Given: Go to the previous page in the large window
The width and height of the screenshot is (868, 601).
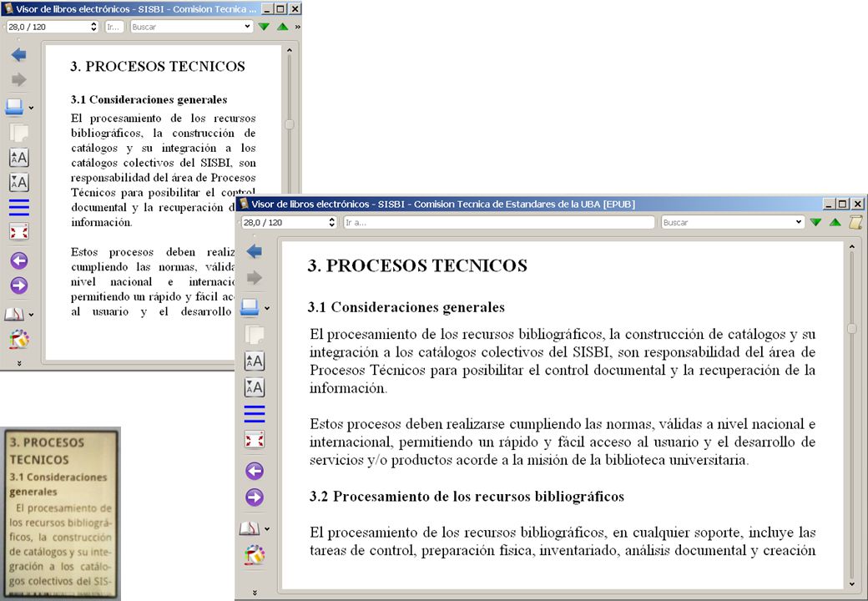Looking at the screenshot, I should [x=254, y=471].
